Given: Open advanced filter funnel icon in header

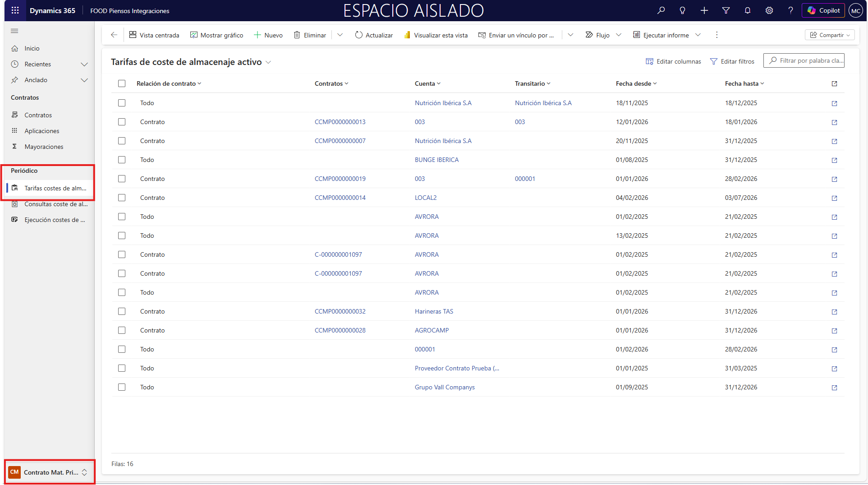Looking at the screenshot, I should pos(726,10).
